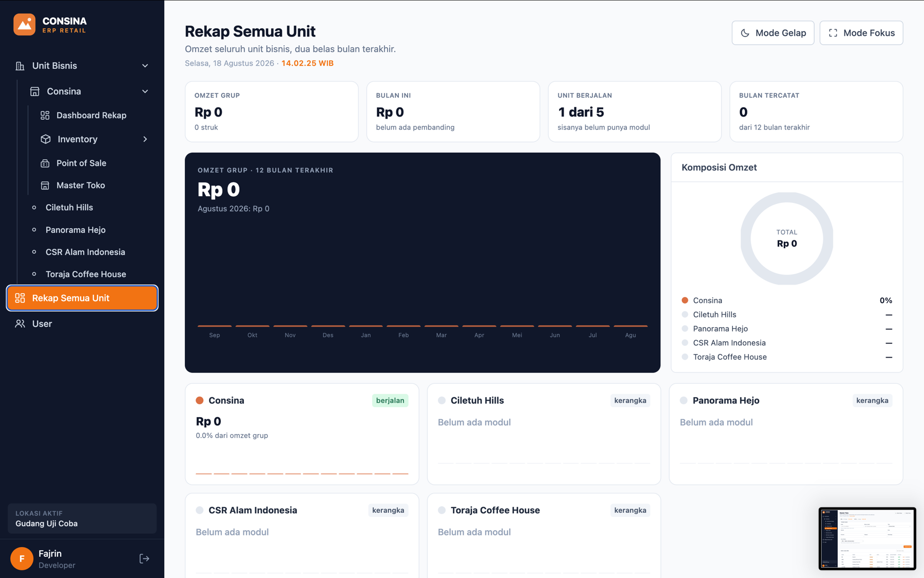This screenshot has width=924, height=578.
Task: Select Toraja Coffee House in sidebar
Action: coord(86,274)
